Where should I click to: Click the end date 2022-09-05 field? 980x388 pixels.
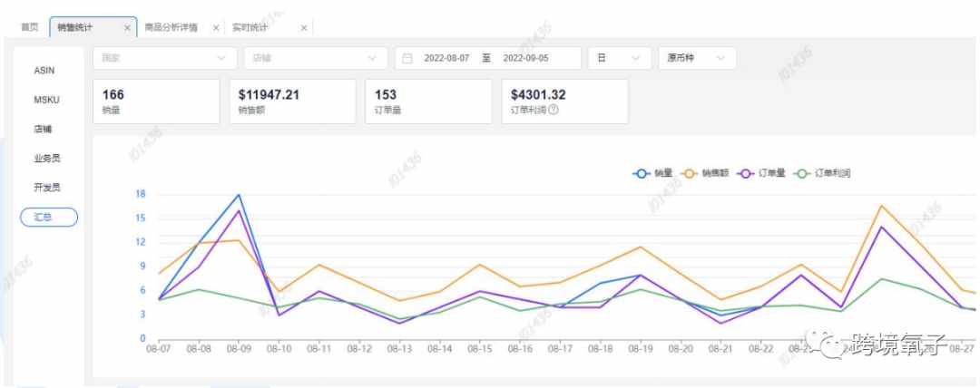pyautogui.click(x=525, y=58)
